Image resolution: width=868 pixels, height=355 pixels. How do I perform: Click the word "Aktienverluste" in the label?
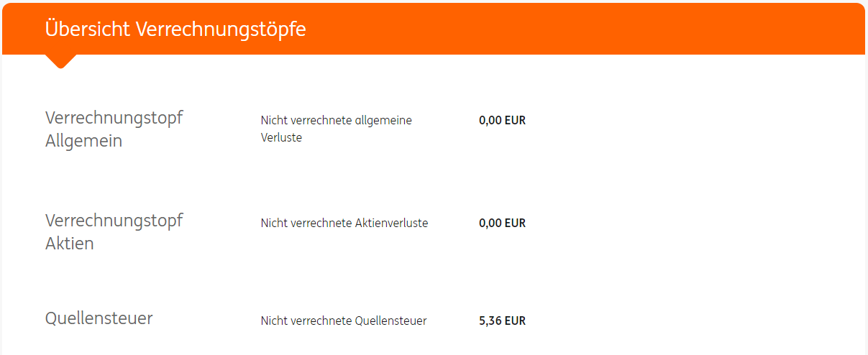tap(391, 223)
